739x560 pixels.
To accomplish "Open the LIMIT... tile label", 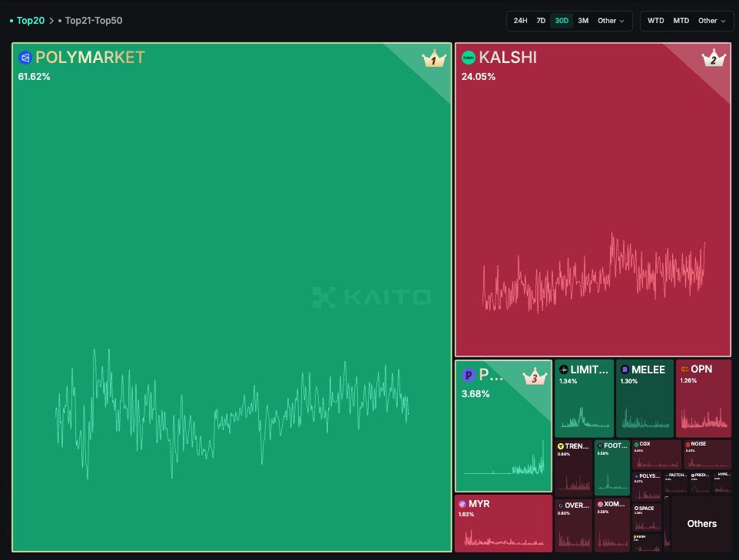I will click(x=589, y=369).
